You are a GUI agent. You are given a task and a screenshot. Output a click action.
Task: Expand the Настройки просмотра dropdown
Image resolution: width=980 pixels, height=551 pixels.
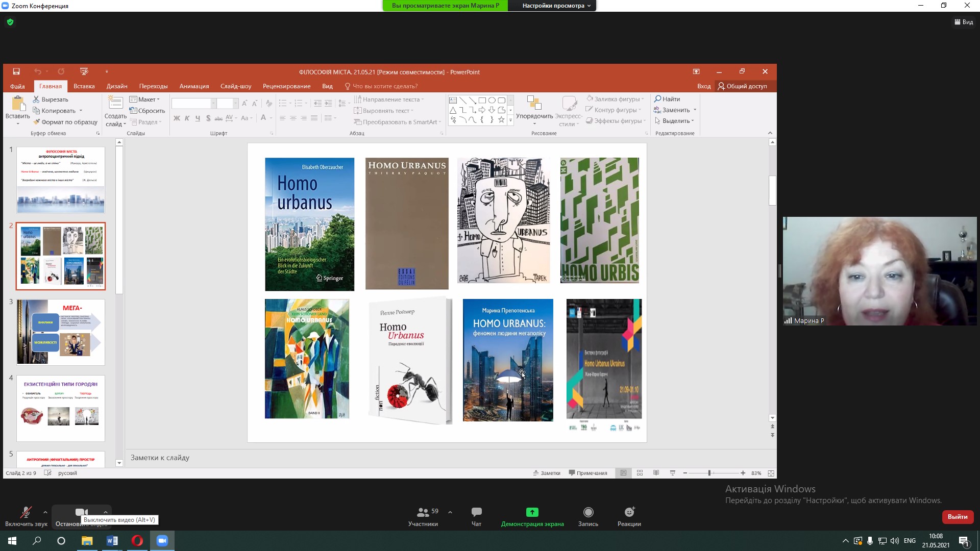(x=556, y=6)
